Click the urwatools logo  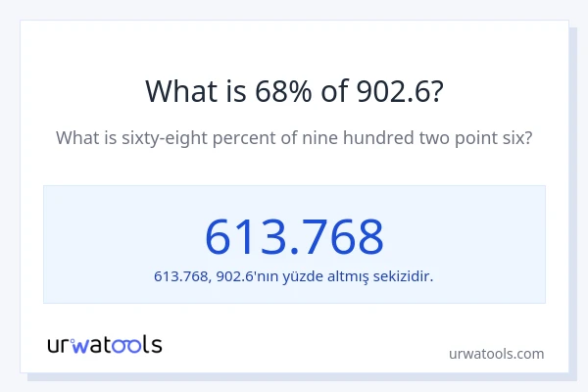pos(105,344)
